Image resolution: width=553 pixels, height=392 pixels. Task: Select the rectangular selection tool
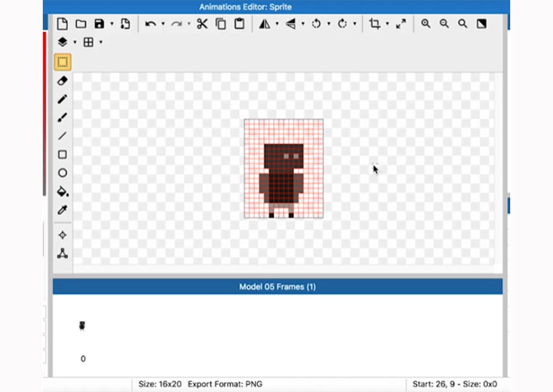(62, 62)
